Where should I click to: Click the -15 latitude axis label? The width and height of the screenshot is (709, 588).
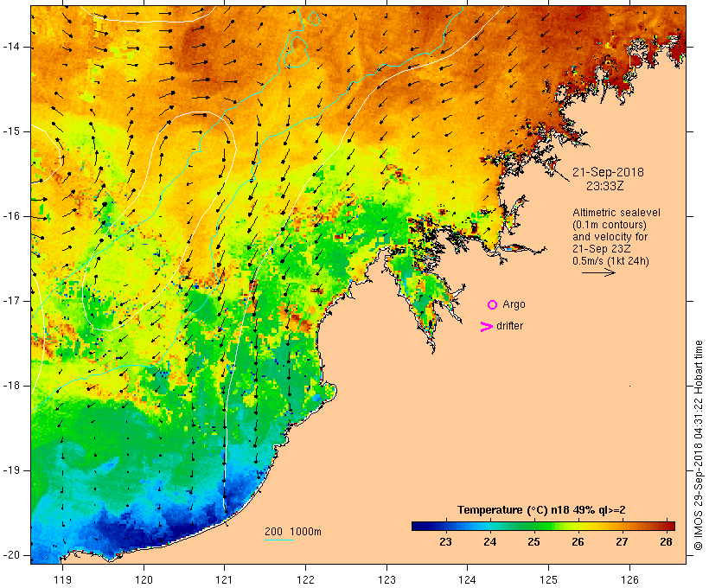(x=11, y=131)
